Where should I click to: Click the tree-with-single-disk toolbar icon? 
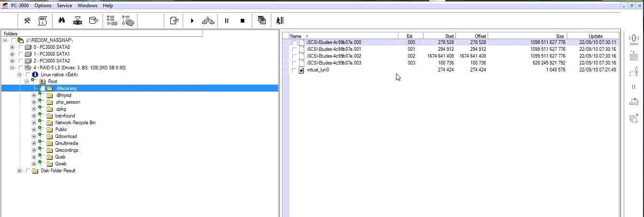pyautogui.click(x=112, y=20)
